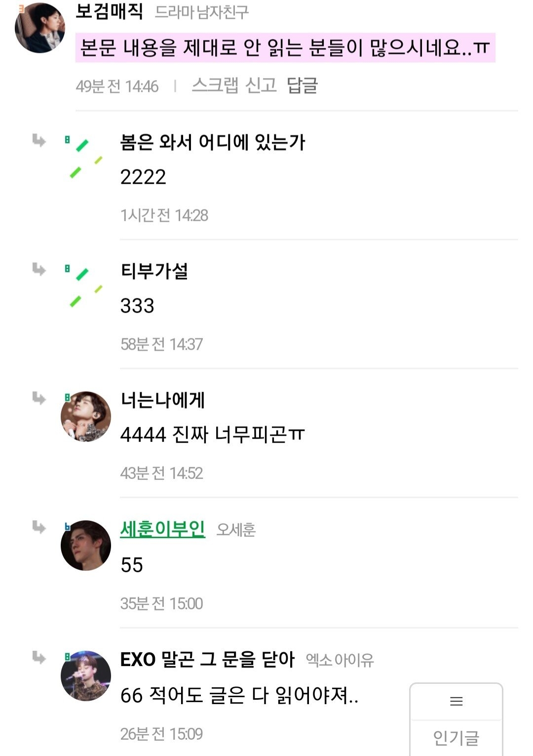Select username 보검매직
Screen dimensions: 533x756
pos(109,11)
